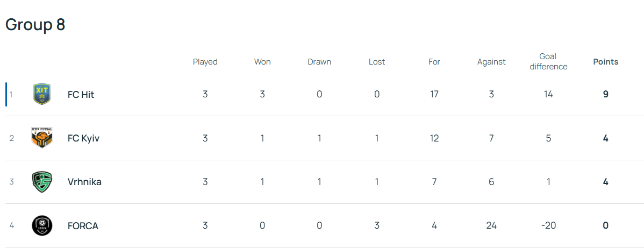The width and height of the screenshot is (644, 248).
Task: Click FC Hit's 9 points value
Action: point(605,95)
